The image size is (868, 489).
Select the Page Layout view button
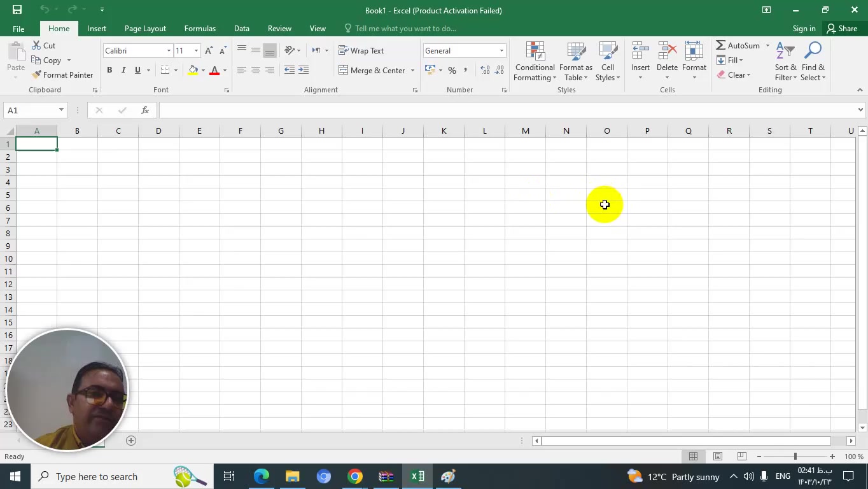pyautogui.click(x=717, y=457)
